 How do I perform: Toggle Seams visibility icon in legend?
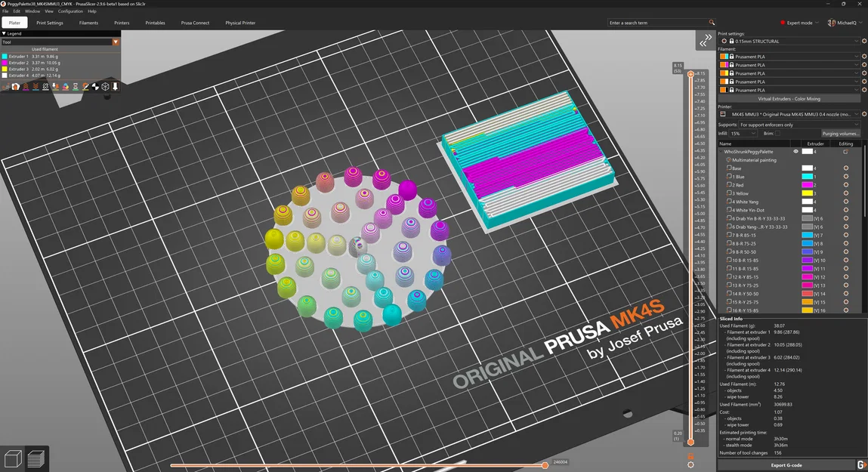click(x=45, y=87)
